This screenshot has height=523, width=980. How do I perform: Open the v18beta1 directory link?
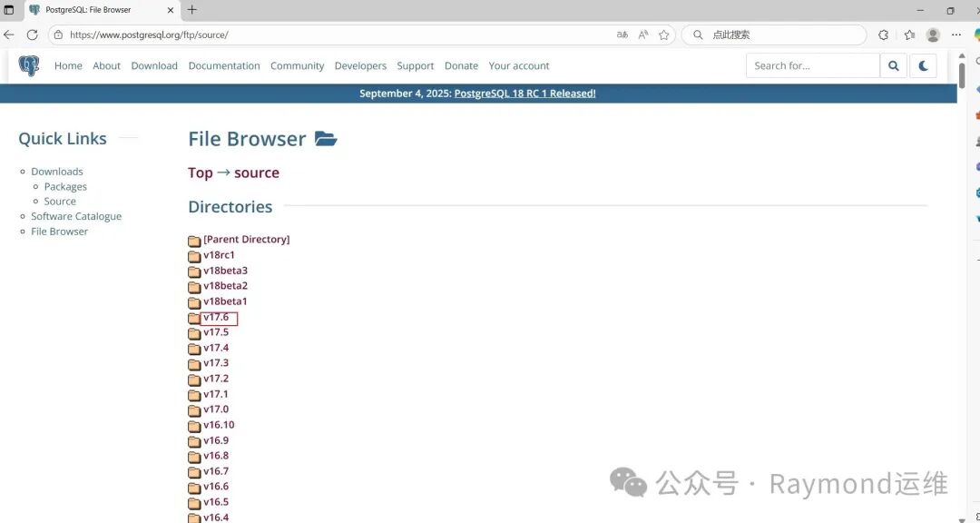pos(226,301)
